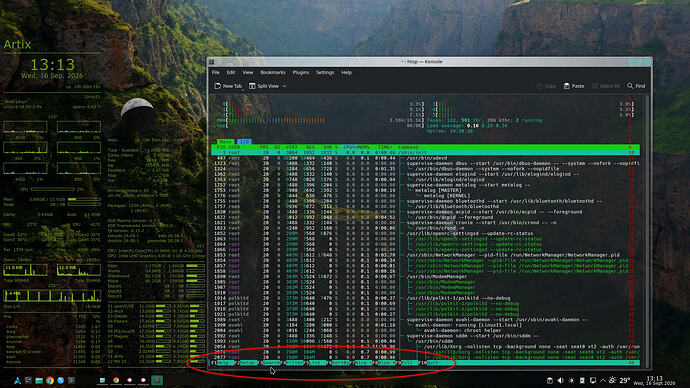Open the removable devices tray icon
This screenshot has width=690, height=388.
(582, 381)
